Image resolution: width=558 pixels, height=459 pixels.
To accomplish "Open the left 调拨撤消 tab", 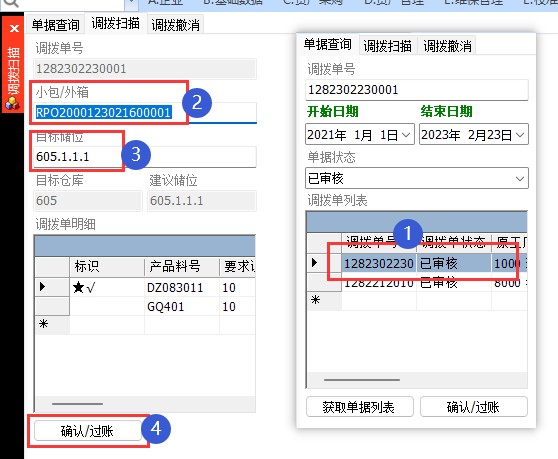I will tap(175, 25).
